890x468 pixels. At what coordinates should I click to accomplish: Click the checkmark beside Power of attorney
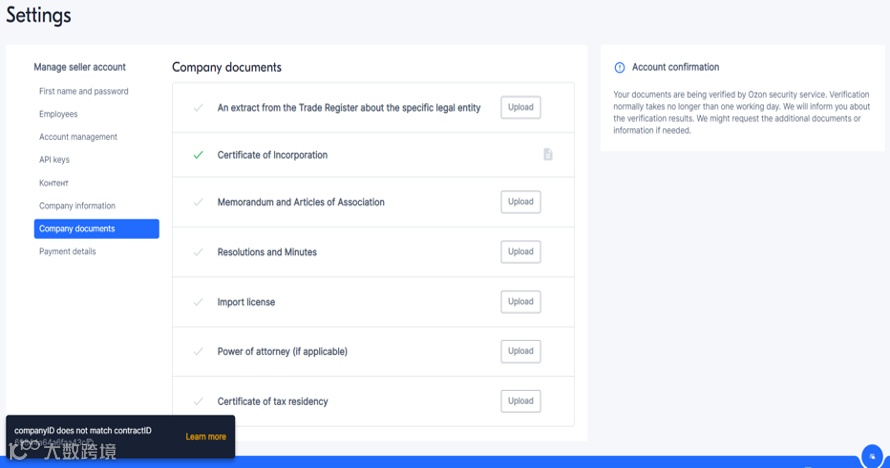coord(198,351)
